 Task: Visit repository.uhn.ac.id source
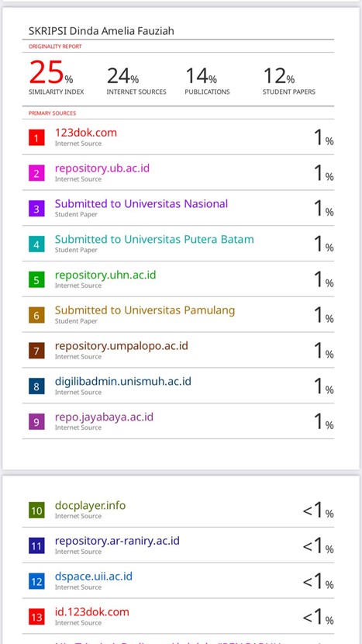click(x=105, y=275)
